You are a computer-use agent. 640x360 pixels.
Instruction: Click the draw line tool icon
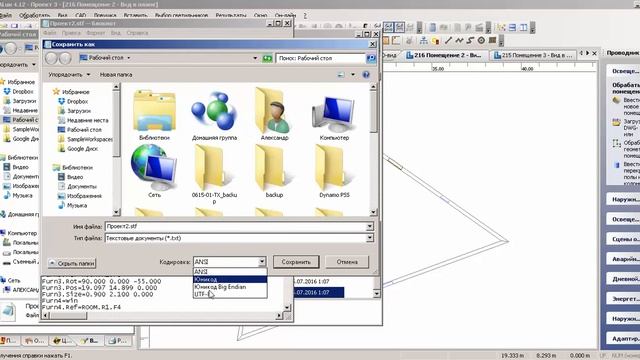(x=449, y=40)
